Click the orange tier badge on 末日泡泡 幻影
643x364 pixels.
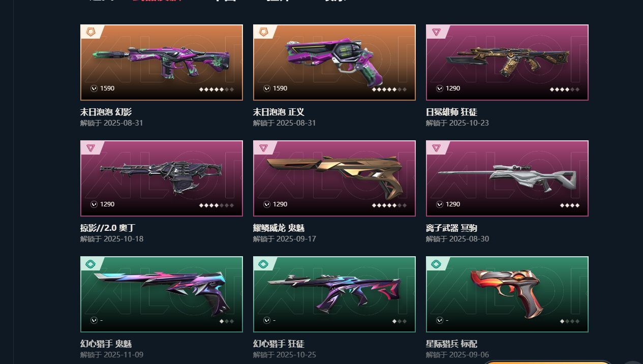(x=90, y=32)
